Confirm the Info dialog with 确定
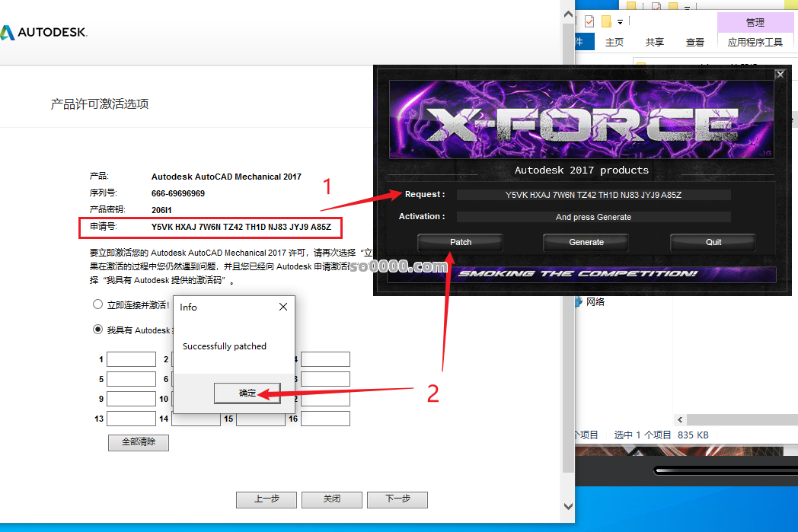The image size is (798, 532). pos(247,393)
